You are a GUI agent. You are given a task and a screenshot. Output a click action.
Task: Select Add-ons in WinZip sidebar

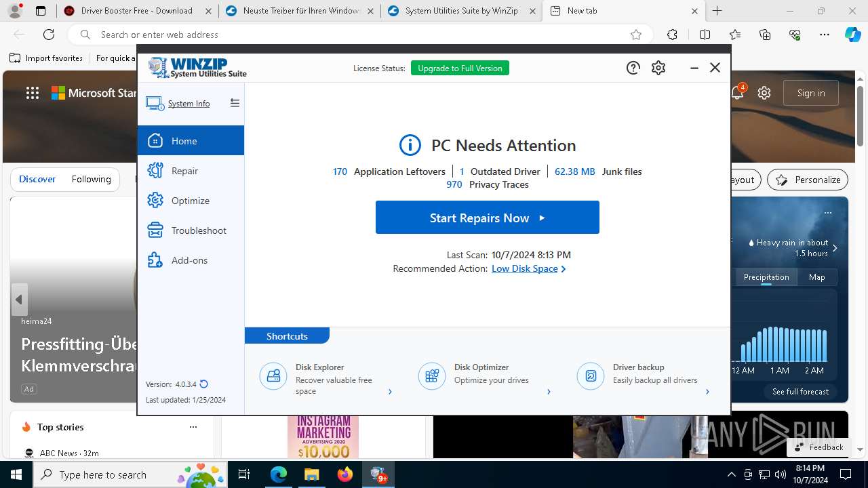tap(191, 260)
